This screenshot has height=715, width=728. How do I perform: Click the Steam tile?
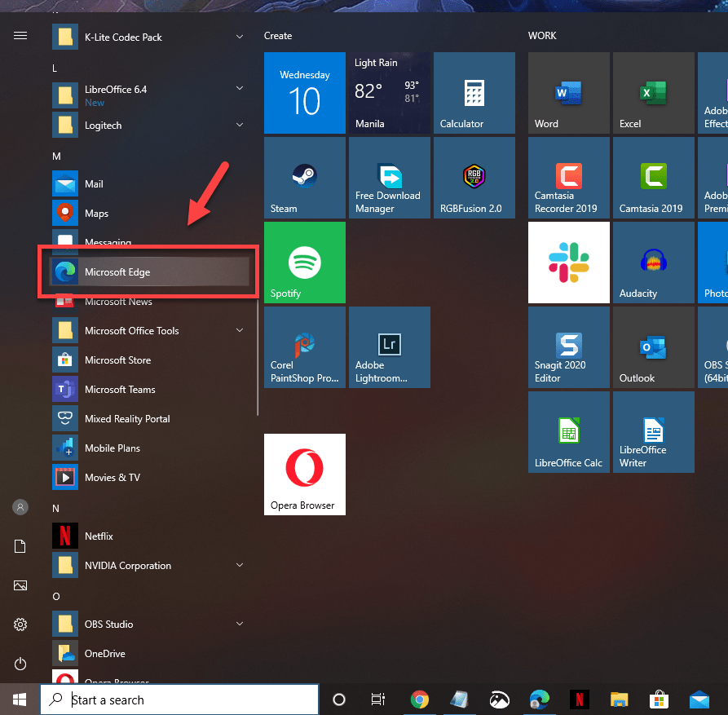click(x=305, y=178)
